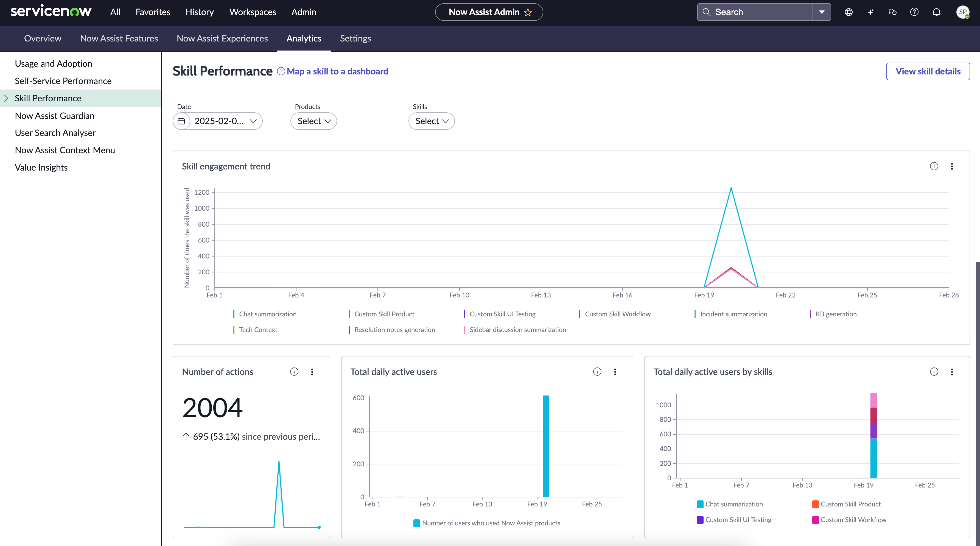Show info for Skill engagement trend
This screenshot has width=980, height=546.
point(934,166)
